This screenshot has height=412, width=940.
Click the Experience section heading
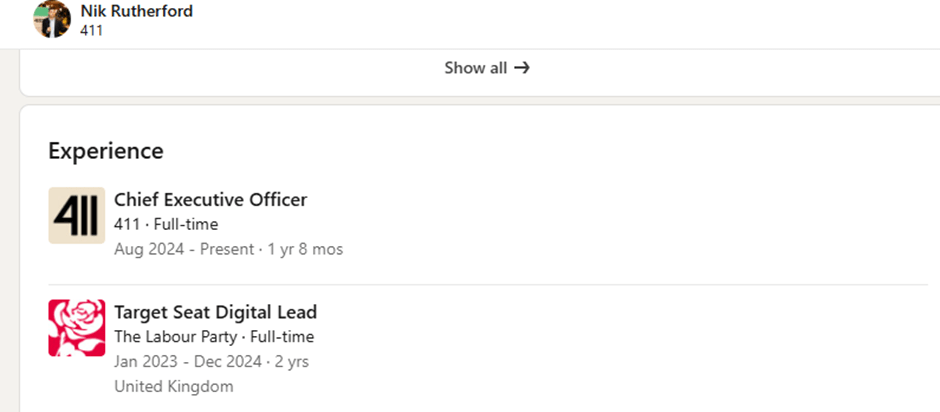[106, 151]
